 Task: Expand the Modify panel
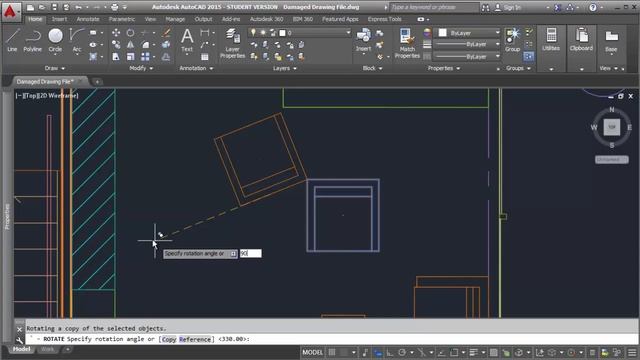point(141,68)
